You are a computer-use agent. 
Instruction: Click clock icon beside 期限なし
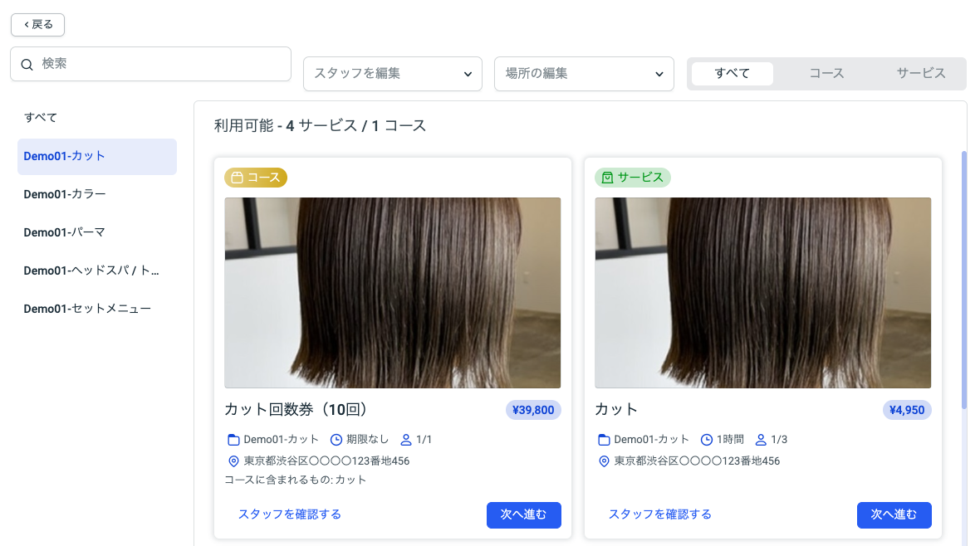click(336, 440)
